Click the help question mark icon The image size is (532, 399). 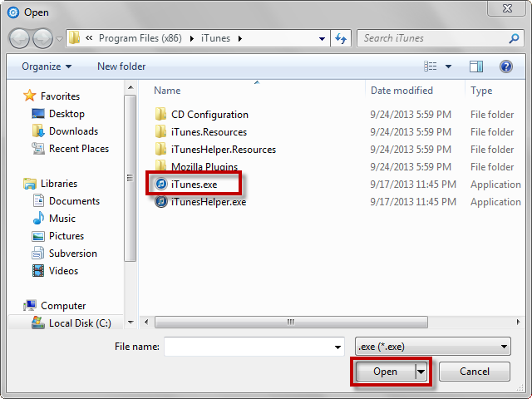505,66
